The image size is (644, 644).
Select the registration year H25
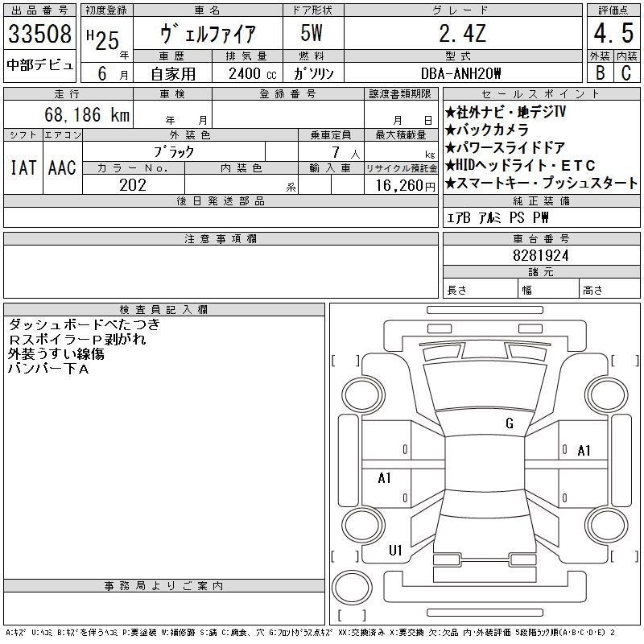(x=103, y=39)
